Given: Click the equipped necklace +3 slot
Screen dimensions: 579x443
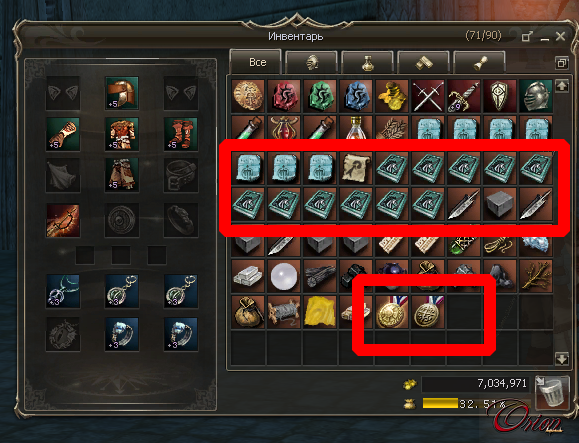Looking at the screenshot, I should click(63, 291).
